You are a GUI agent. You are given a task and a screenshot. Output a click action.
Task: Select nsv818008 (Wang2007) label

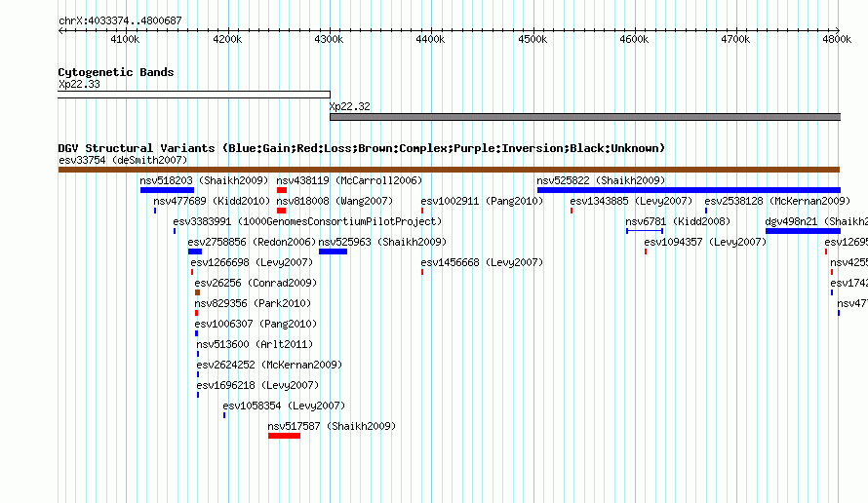(x=335, y=202)
